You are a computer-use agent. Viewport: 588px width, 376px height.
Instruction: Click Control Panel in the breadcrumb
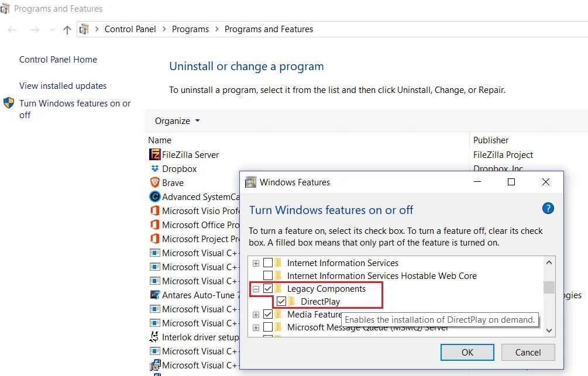[x=130, y=29]
